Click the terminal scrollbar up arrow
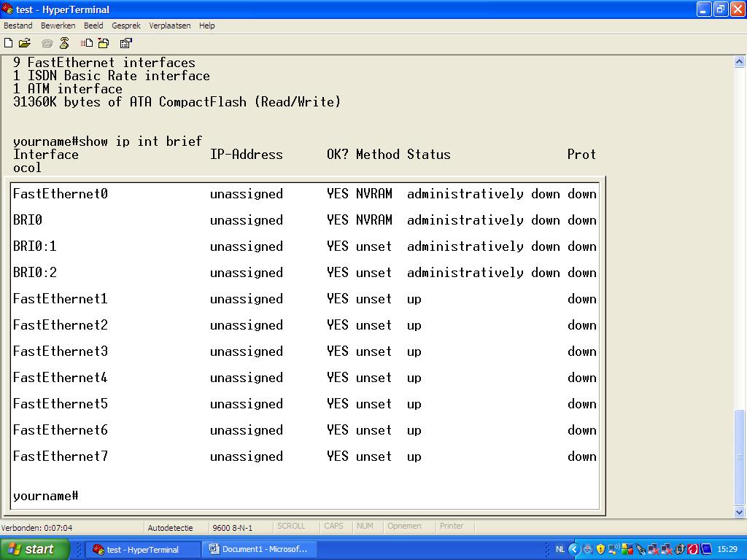This screenshot has width=747, height=560. coord(740,61)
